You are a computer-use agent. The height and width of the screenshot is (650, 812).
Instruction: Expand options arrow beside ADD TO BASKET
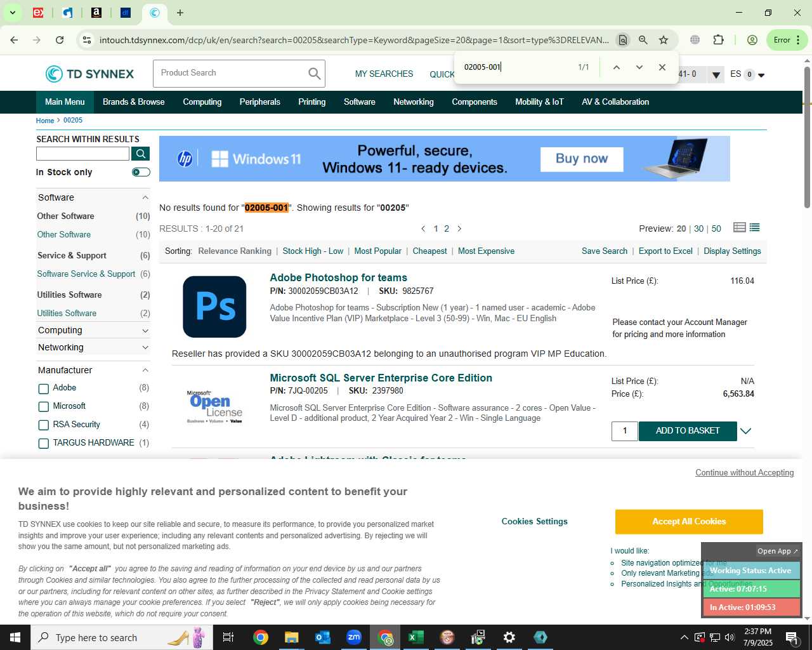point(746,431)
